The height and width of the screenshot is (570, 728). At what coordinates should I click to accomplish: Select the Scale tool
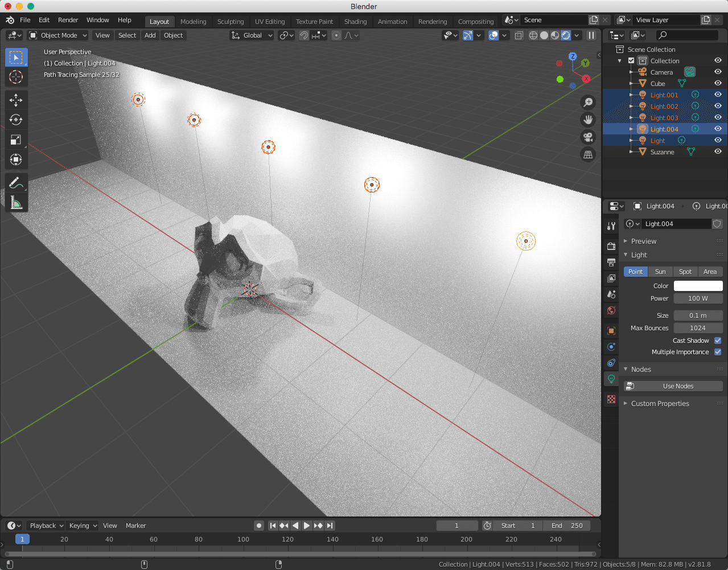click(x=16, y=140)
